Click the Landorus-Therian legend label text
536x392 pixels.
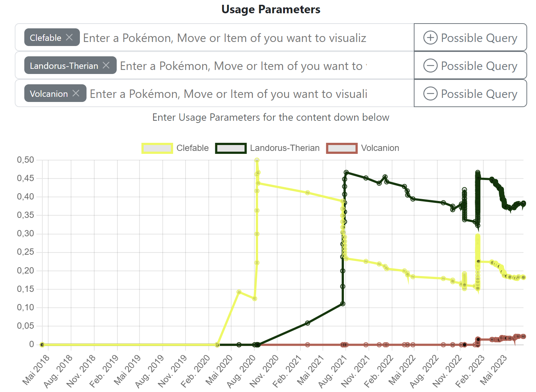click(x=285, y=148)
